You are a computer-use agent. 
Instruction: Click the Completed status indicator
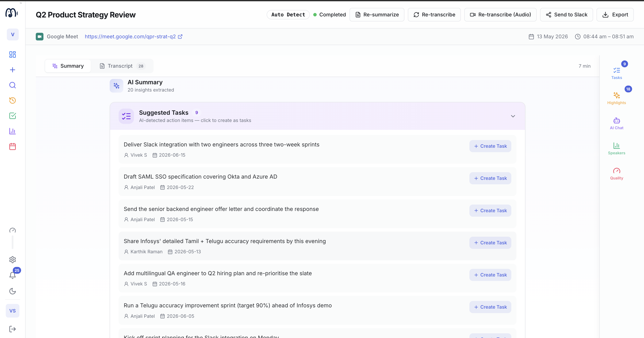pos(330,14)
